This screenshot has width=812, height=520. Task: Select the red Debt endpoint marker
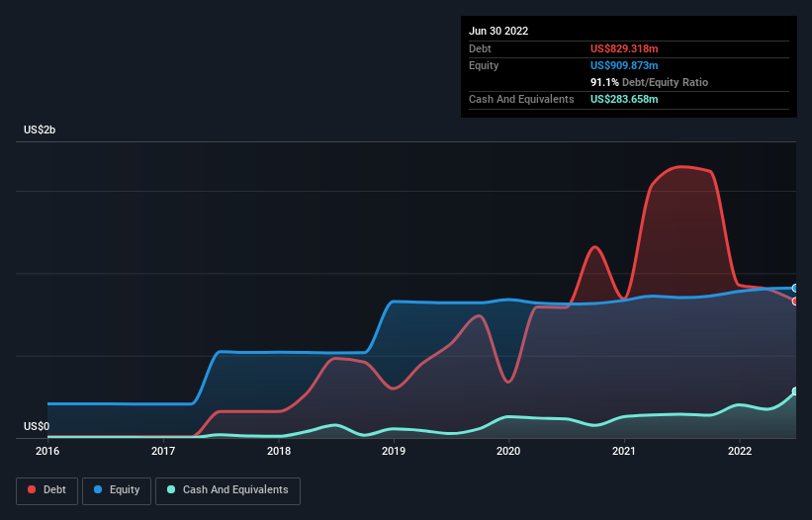coord(795,302)
